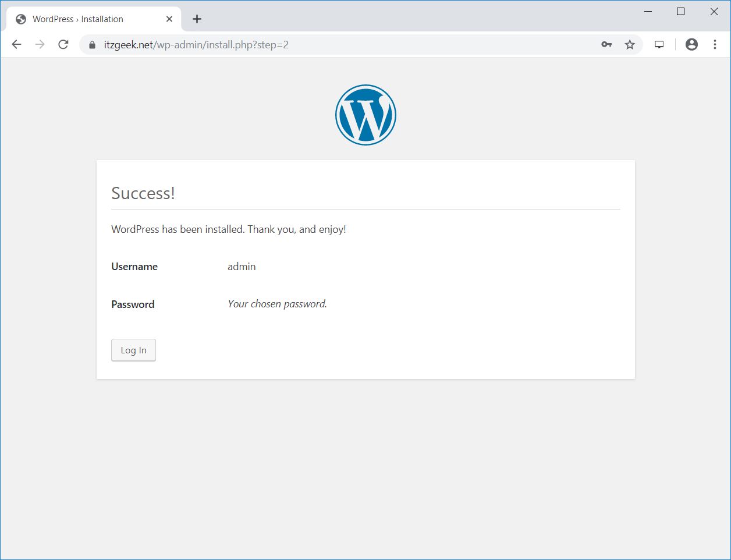
Task: Click the Password label
Action: (x=133, y=304)
